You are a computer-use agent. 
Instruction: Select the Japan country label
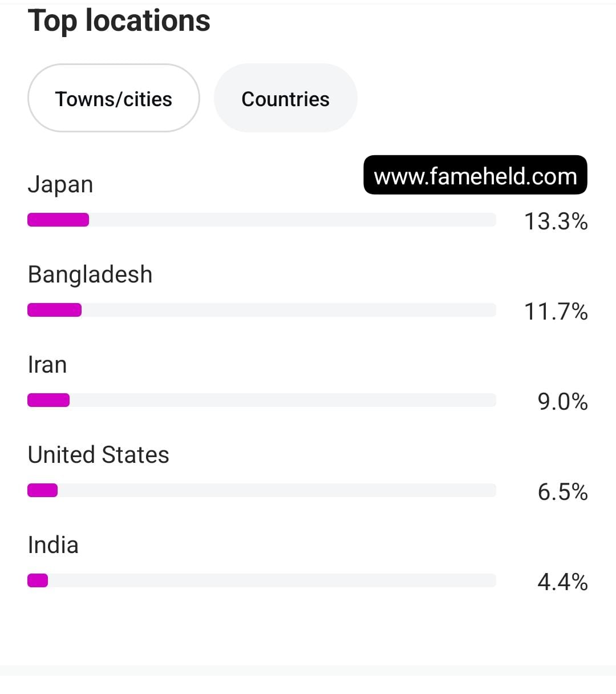pyautogui.click(x=60, y=185)
